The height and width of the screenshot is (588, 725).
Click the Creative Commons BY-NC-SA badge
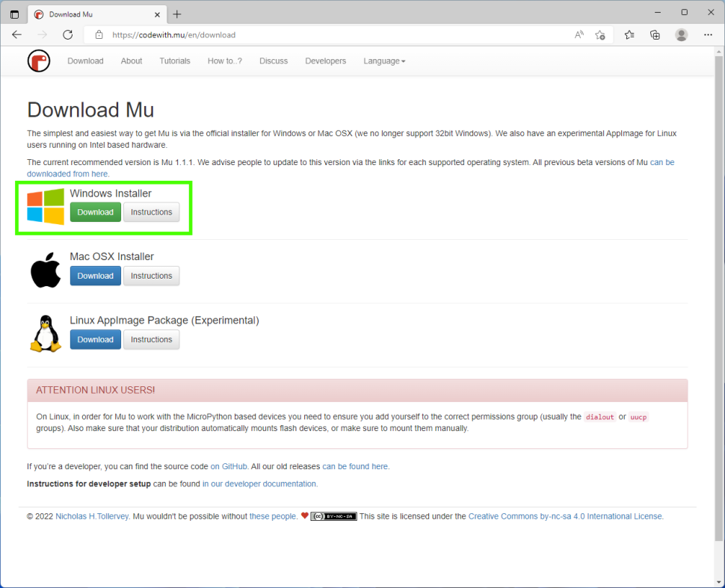(333, 516)
